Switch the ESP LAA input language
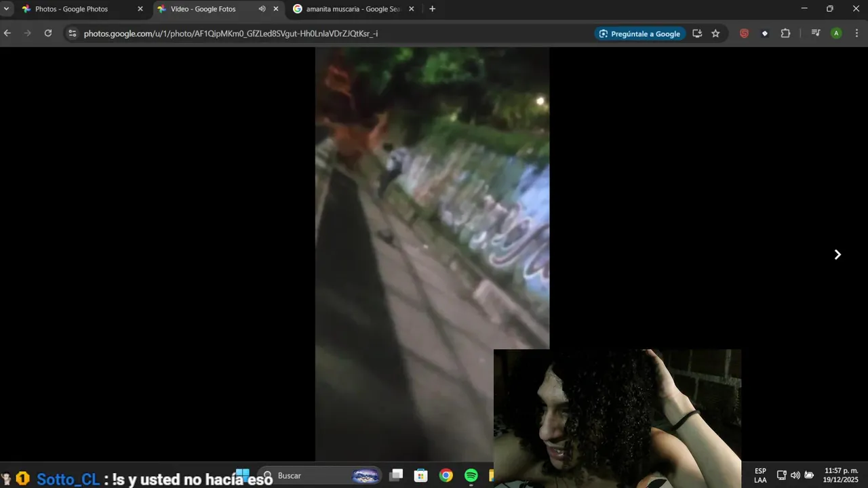 click(760, 475)
